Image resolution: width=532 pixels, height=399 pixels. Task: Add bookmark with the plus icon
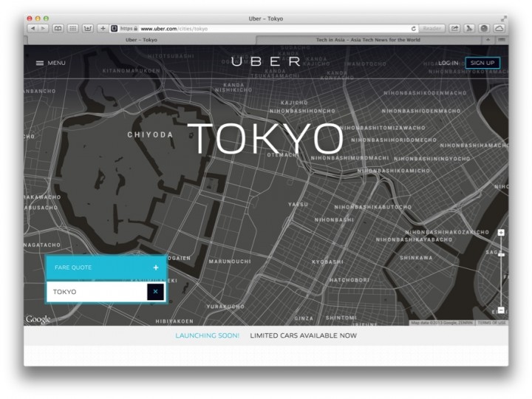(x=103, y=29)
